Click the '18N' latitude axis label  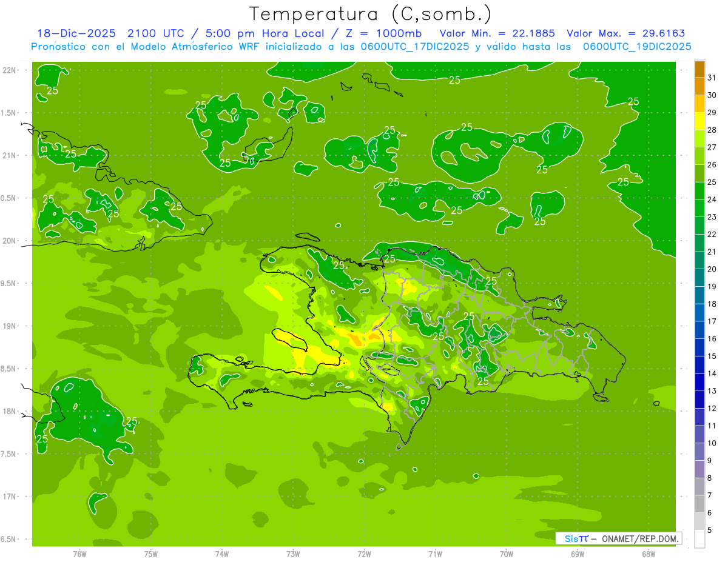[10, 411]
